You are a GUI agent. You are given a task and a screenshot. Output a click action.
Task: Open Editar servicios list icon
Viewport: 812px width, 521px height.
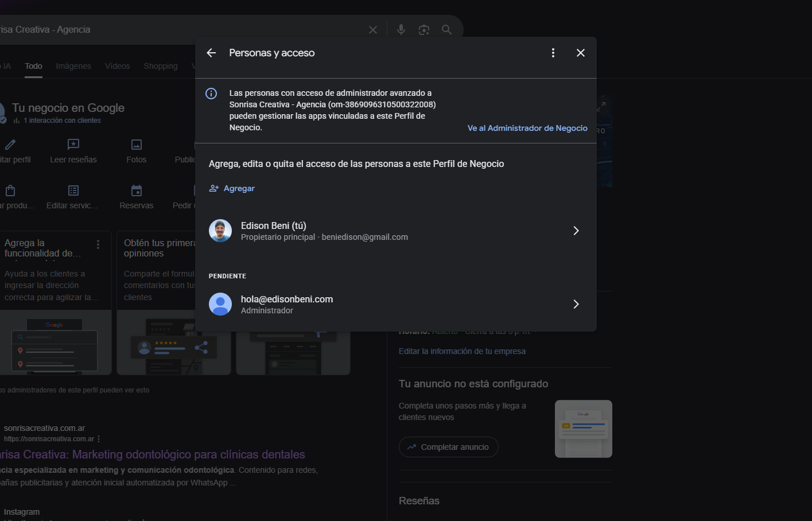click(73, 190)
